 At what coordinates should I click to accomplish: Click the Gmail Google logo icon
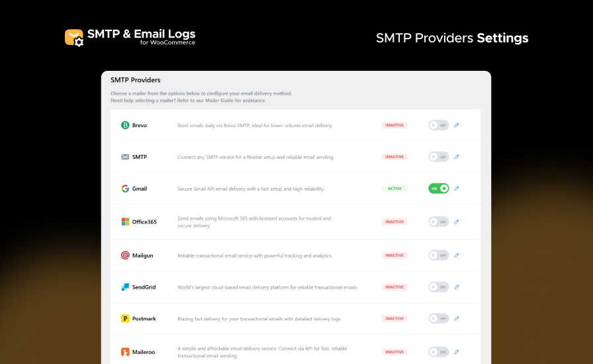(125, 189)
